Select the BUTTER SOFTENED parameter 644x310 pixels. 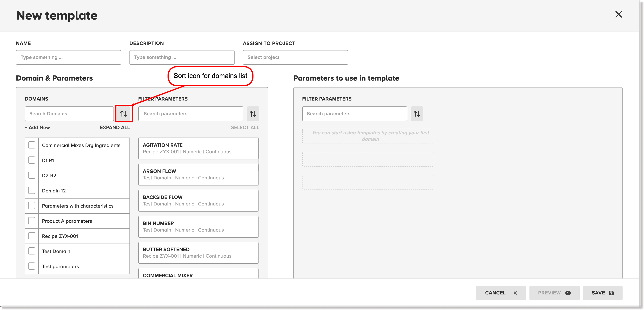point(198,252)
